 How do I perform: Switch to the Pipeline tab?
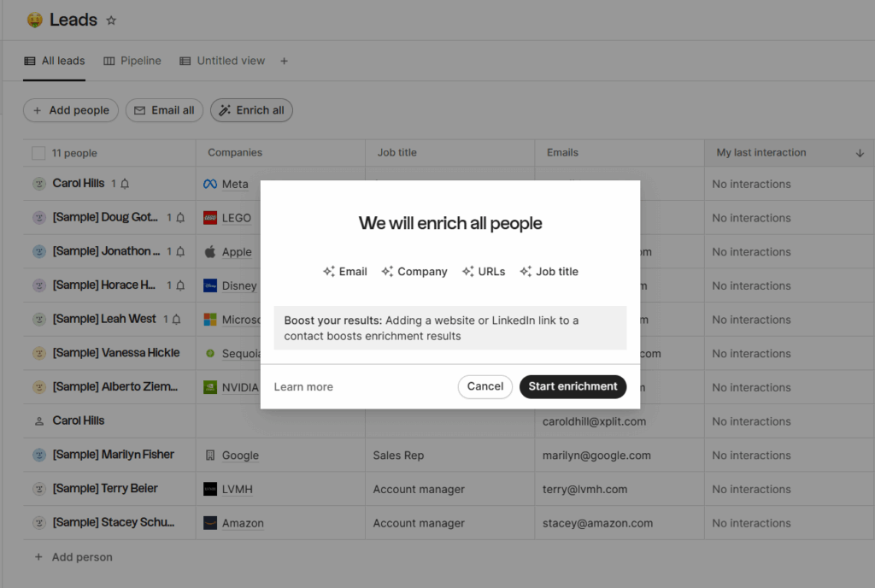[132, 61]
